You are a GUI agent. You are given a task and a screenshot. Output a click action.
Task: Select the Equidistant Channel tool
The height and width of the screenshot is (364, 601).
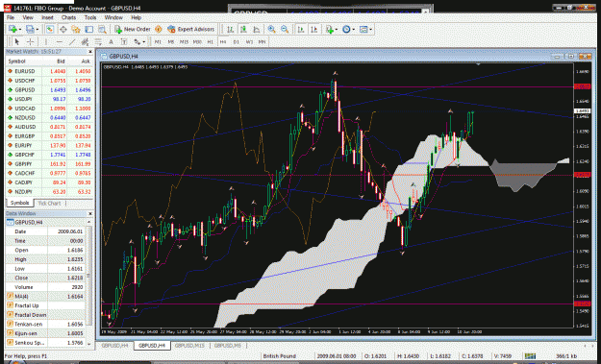85,41
